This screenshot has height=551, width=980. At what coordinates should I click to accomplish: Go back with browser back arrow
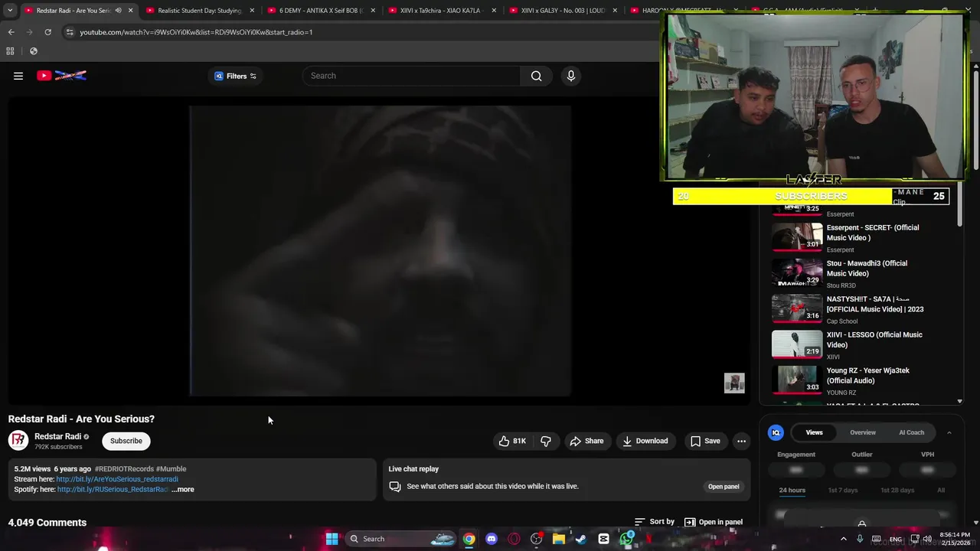[11, 32]
